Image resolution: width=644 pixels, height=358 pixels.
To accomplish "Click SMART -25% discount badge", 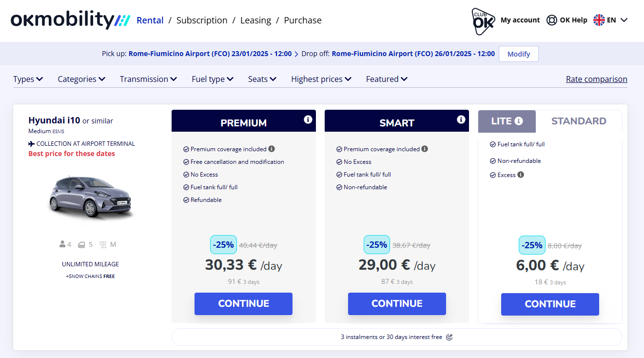I will tap(377, 244).
